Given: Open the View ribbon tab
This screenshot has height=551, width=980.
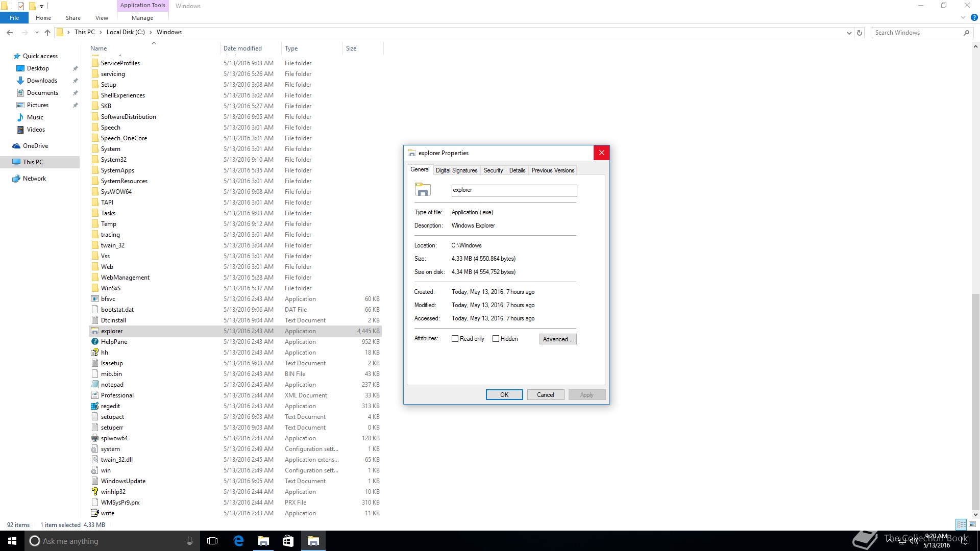Looking at the screenshot, I should coord(102,18).
